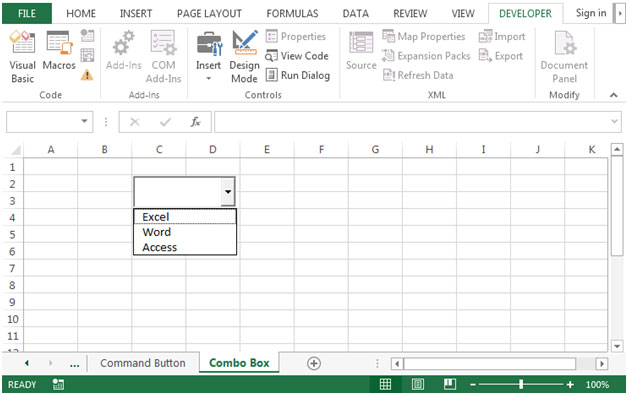Open the Insert controls toolbox
Image resolution: width=628 pixels, height=395 pixels.
[x=208, y=56]
